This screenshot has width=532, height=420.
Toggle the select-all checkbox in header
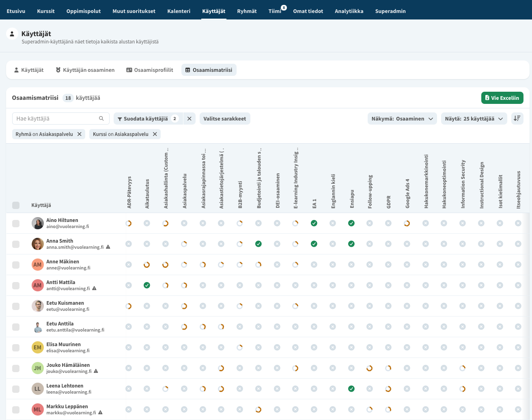pos(16,205)
